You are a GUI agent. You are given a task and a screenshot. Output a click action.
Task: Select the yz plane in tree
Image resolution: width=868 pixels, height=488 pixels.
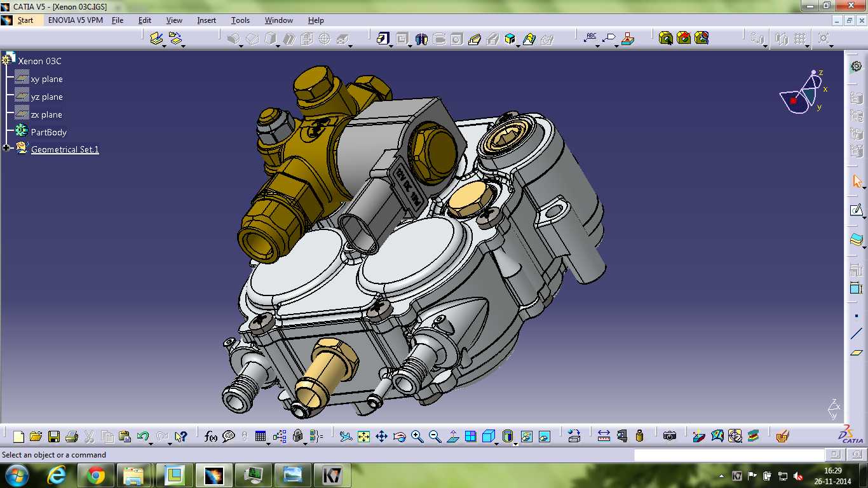point(46,97)
